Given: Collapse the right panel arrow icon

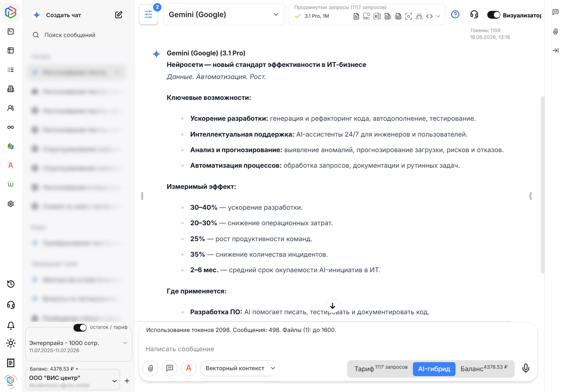Looking at the screenshot, I should pos(555,50).
